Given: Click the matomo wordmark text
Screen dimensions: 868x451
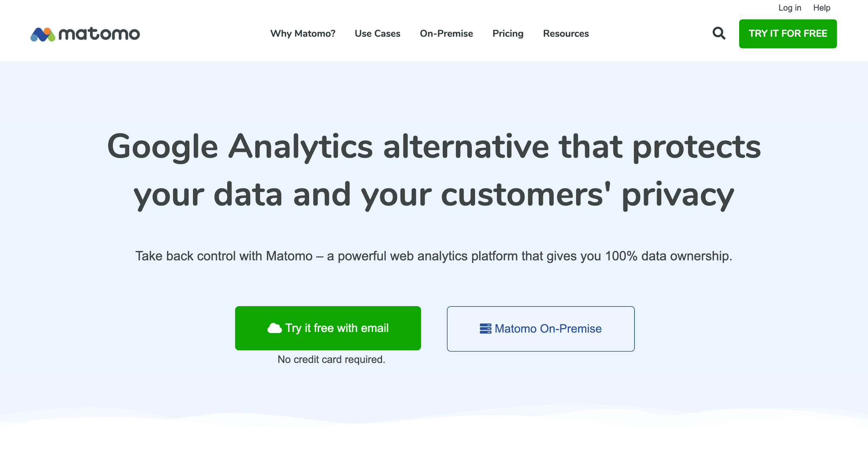Looking at the screenshot, I should click(99, 34).
